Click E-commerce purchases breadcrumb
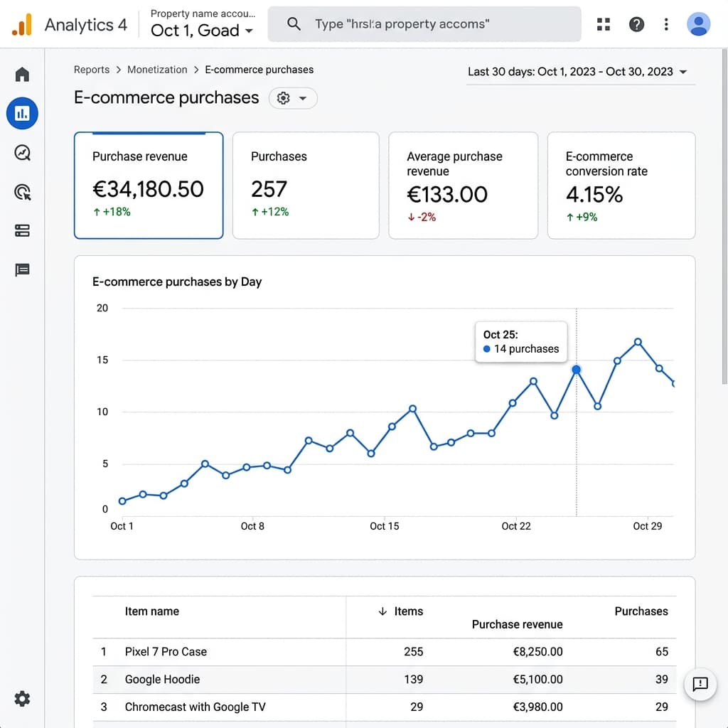 pyautogui.click(x=259, y=70)
